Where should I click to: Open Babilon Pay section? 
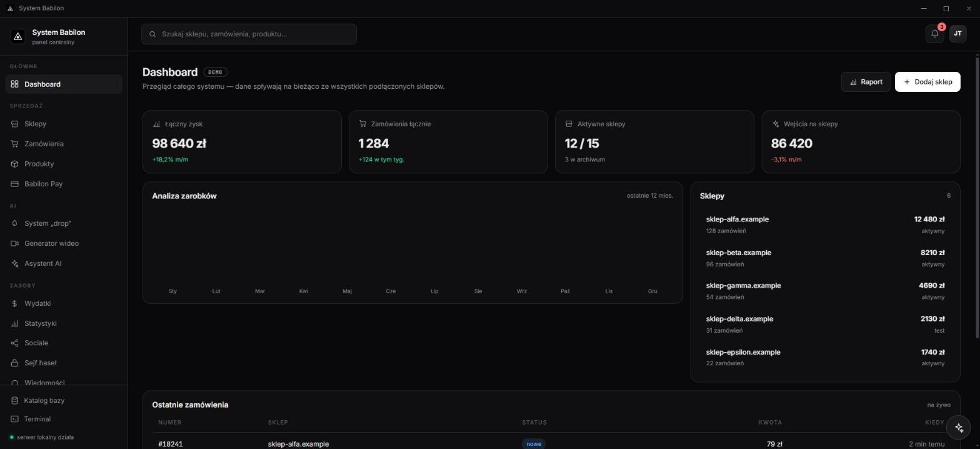coord(64,184)
